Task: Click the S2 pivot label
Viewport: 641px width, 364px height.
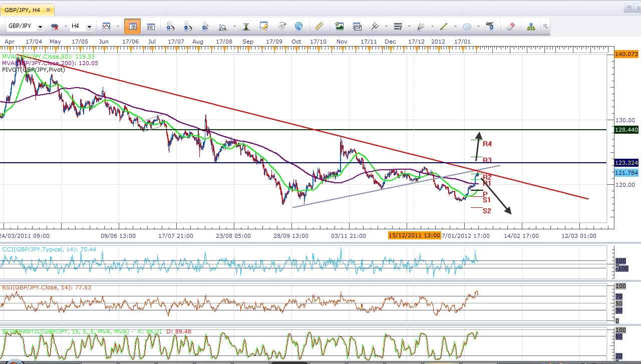Action: [x=487, y=211]
